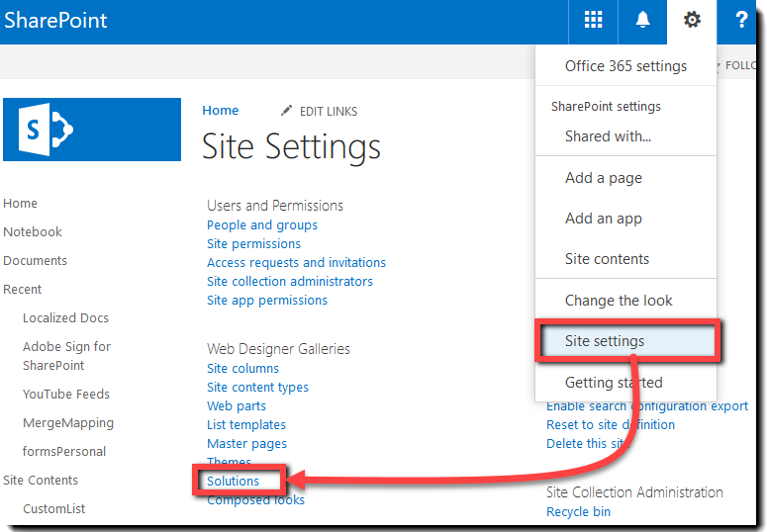Screen dimensions: 767x532
Task: Click the pencil Edit Links icon
Action: point(287,111)
